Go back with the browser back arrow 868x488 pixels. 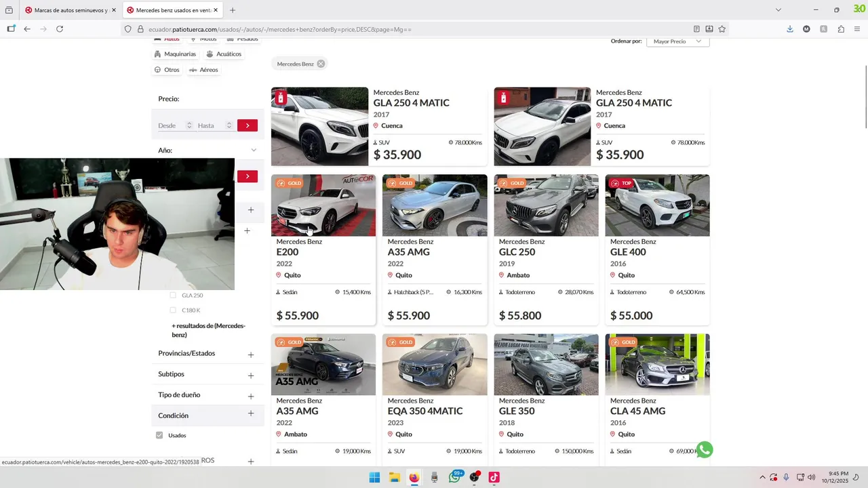tap(27, 29)
